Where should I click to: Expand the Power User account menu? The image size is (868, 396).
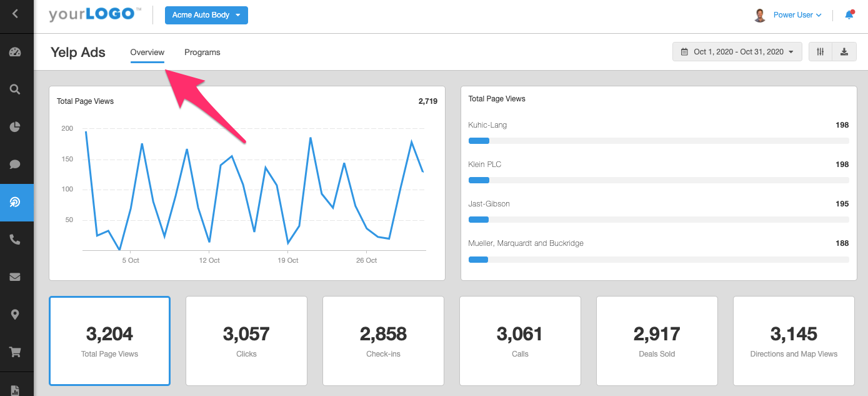point(797,15)
